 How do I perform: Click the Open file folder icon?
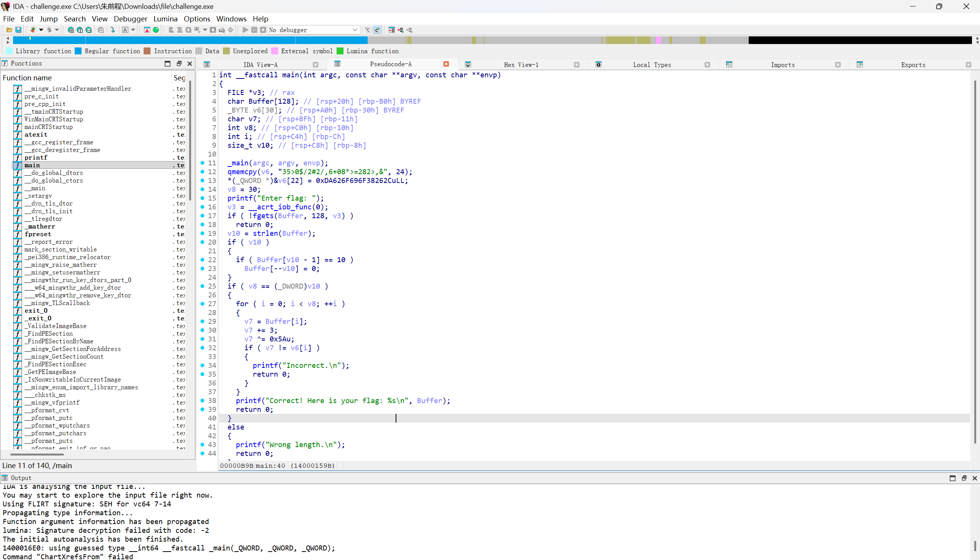9,30
